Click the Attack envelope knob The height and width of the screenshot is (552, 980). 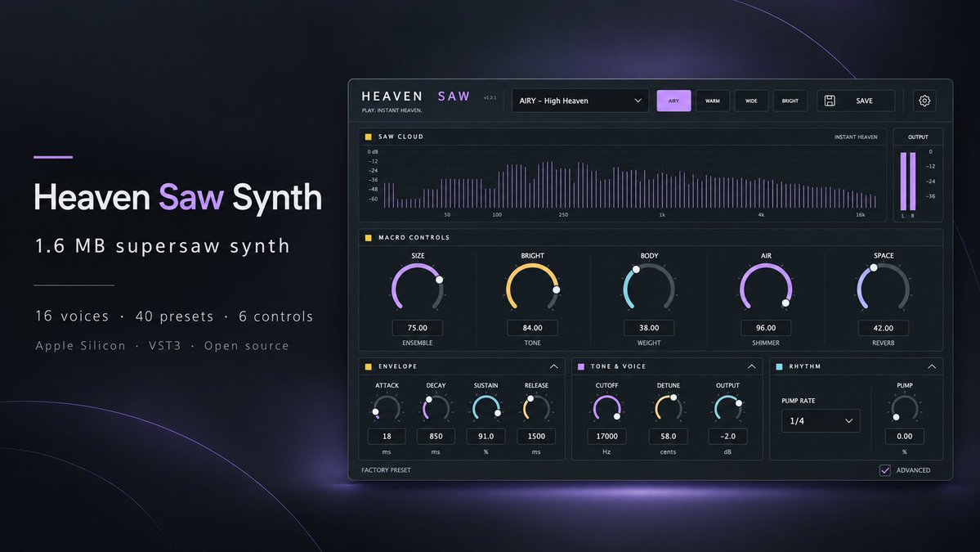pos(387,408)
